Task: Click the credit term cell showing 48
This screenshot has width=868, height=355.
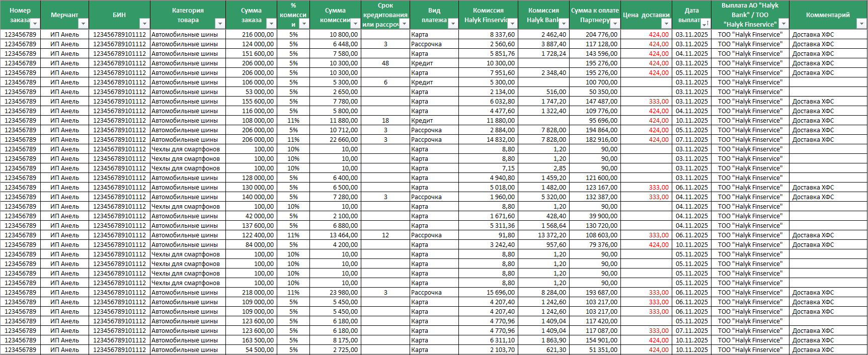Action: coord(385,63)
